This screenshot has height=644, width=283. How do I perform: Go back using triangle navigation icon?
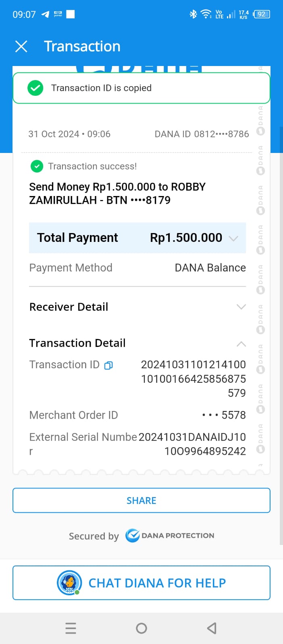pyautogui.click(x=212, y=628)
